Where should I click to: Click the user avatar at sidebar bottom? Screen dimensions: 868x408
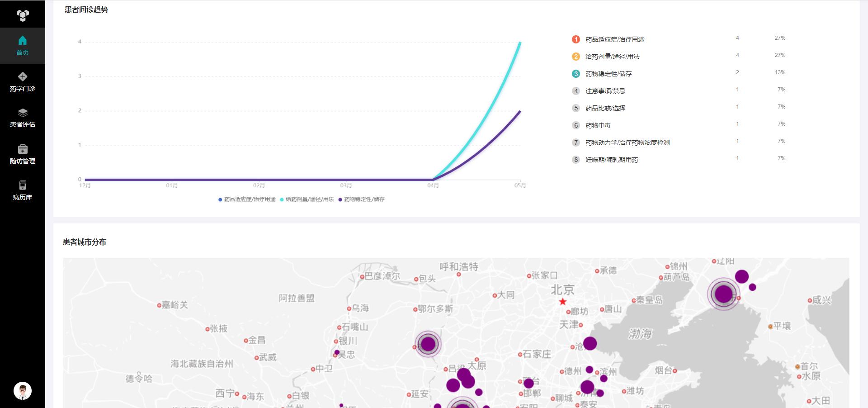click(23, 391)
